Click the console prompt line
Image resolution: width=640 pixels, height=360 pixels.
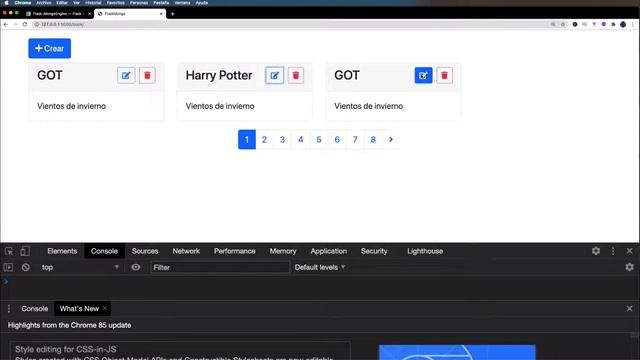point(320,282)
